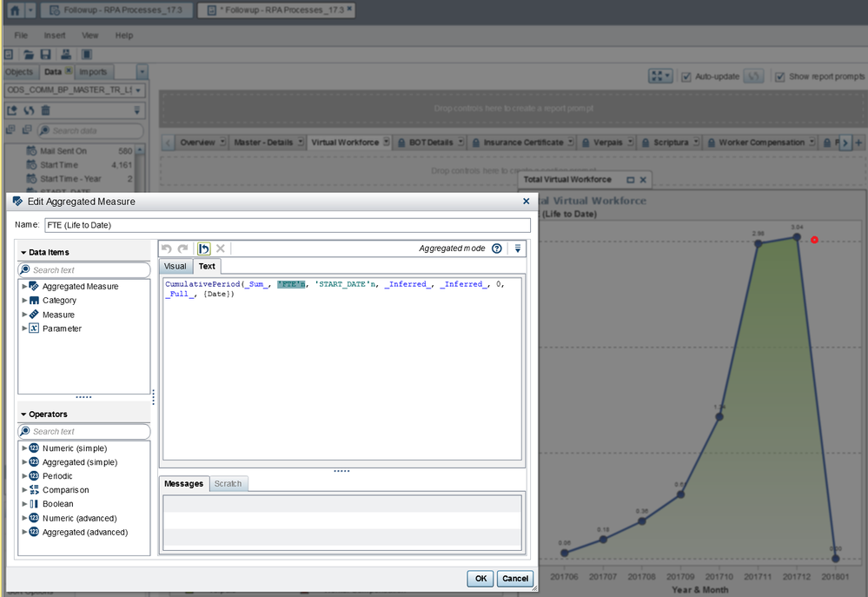868x597 pixels.
Task: Switch to the Visual tab
Action: point(176,266)
